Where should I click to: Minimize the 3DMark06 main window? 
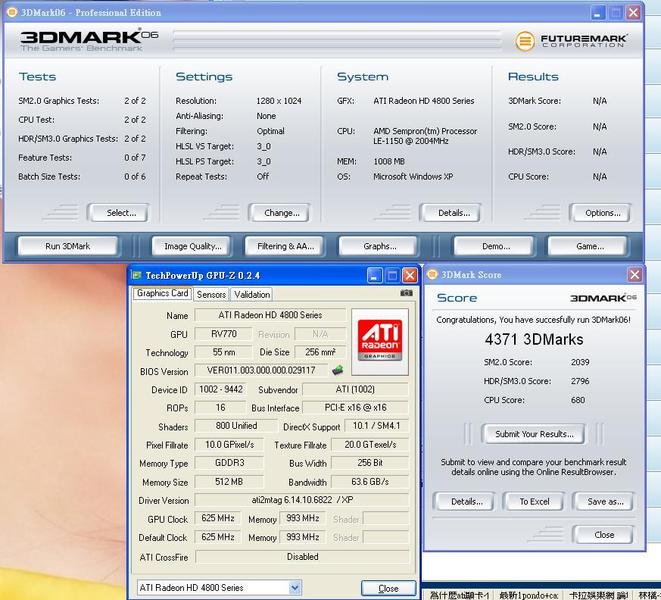point(597,13)
